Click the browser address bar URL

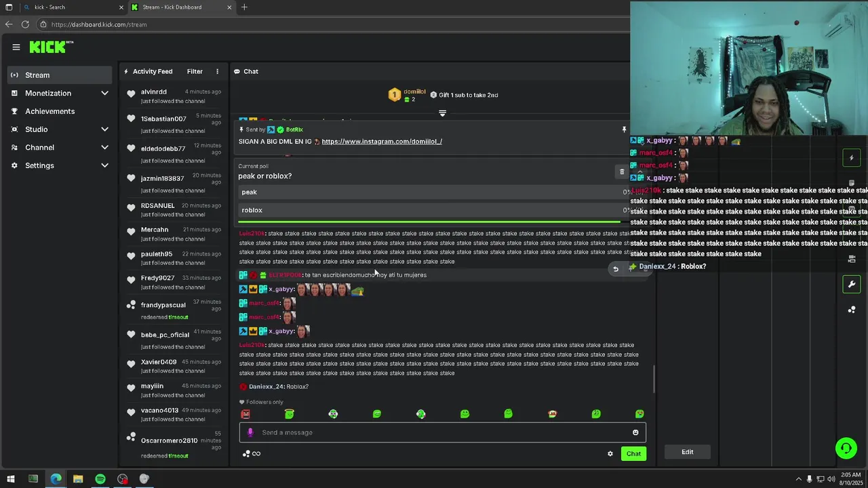tap(99, 24)
